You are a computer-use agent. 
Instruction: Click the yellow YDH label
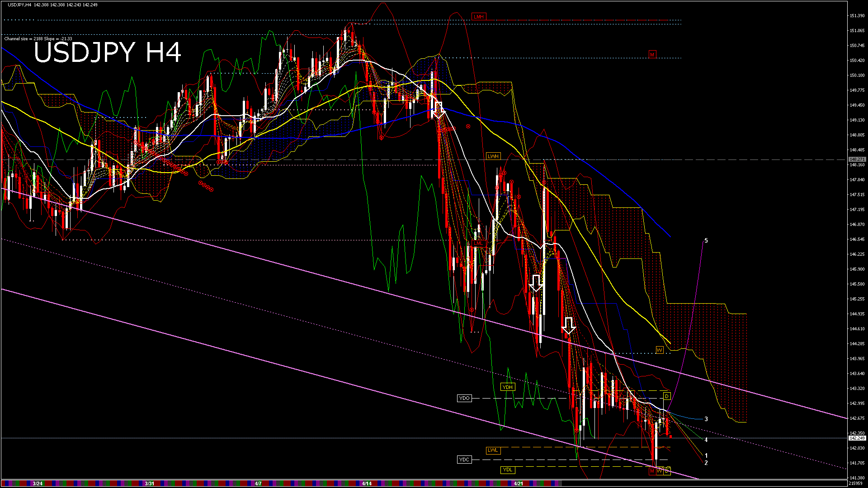pos(508,387)
